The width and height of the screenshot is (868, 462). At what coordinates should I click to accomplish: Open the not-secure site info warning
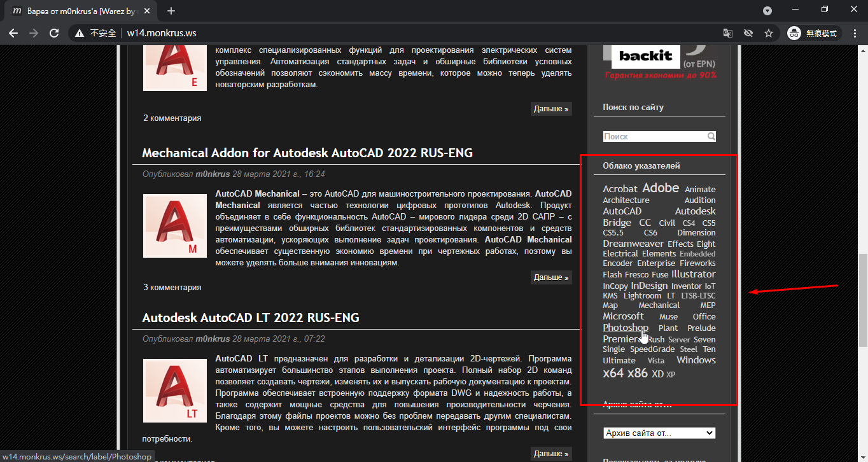tap(96, 33)
